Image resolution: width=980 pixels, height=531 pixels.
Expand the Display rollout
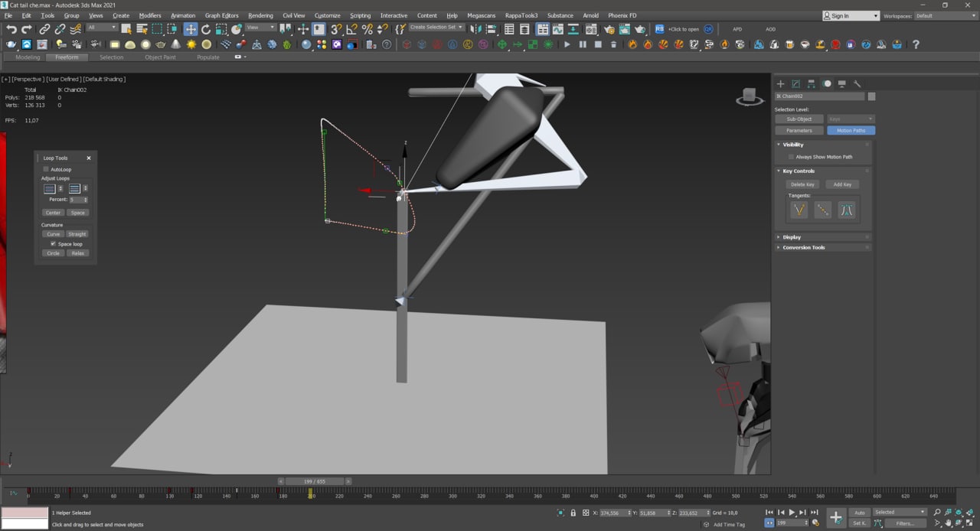pos(792,237)
